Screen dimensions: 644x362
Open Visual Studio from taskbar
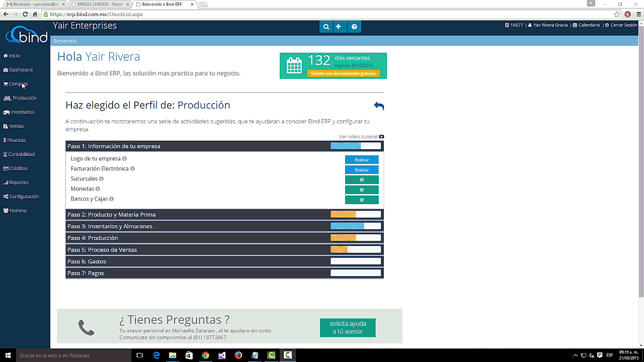222,355
